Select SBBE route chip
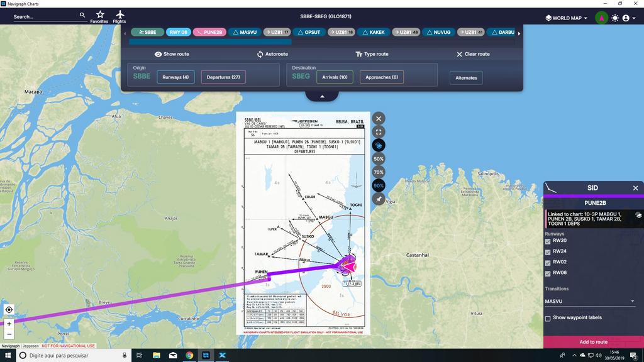Screen dimensions: 644x362 [x=147, y=32]
